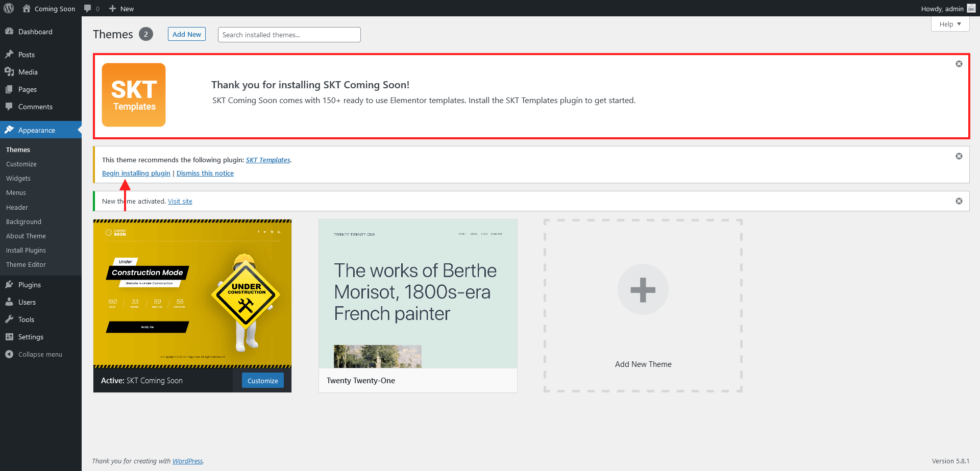
Task: Open Appearance menu item
Action: [41, 130]
